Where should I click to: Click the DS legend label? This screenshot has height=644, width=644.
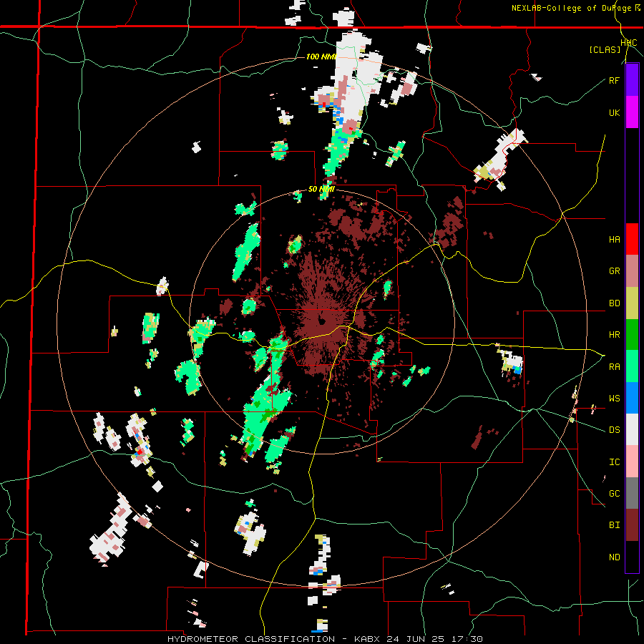[614, 430]
